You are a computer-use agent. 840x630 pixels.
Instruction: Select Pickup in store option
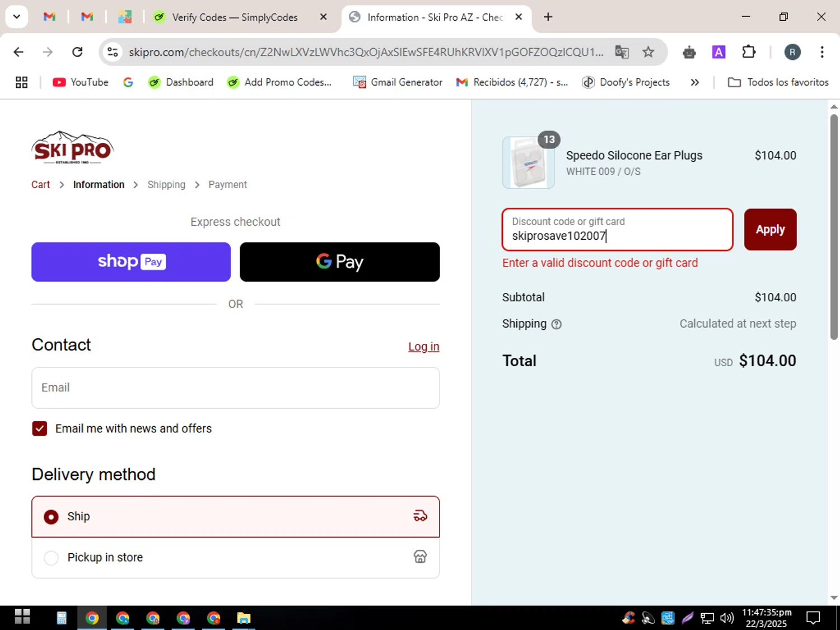(236, 558)
